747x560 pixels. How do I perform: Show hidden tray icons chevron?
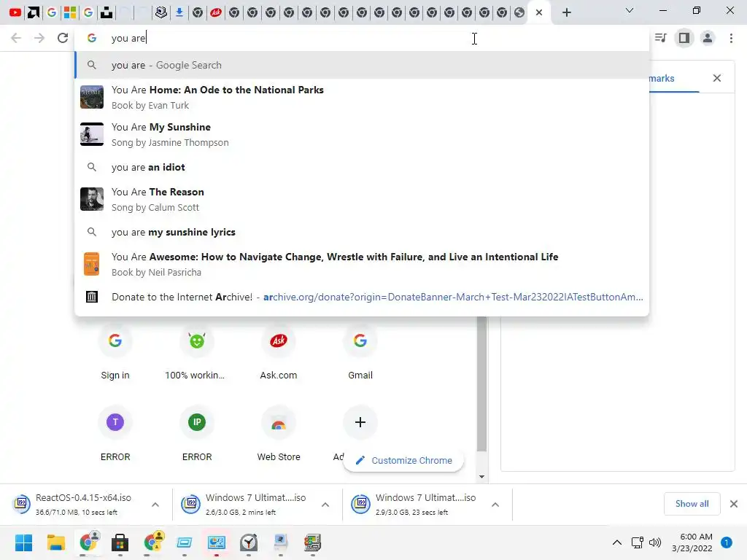617,542
